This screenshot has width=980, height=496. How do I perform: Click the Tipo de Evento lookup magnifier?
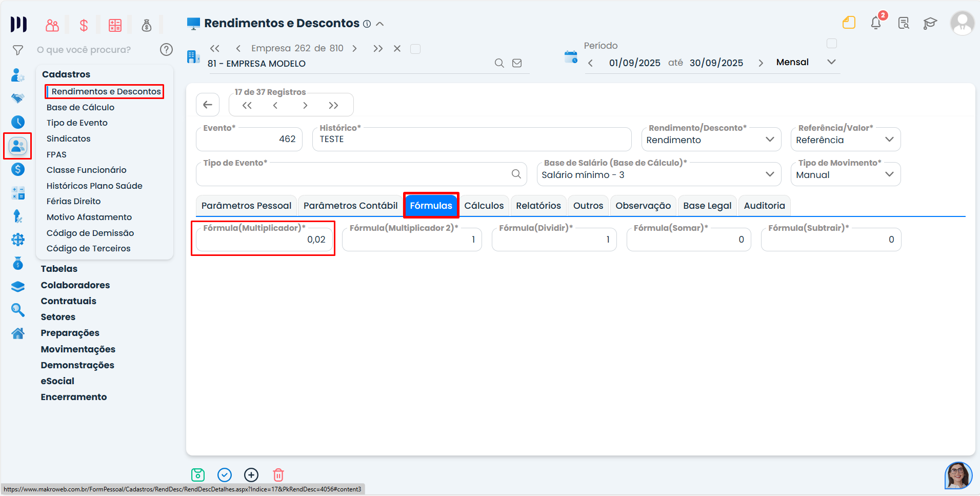[516, 174]
